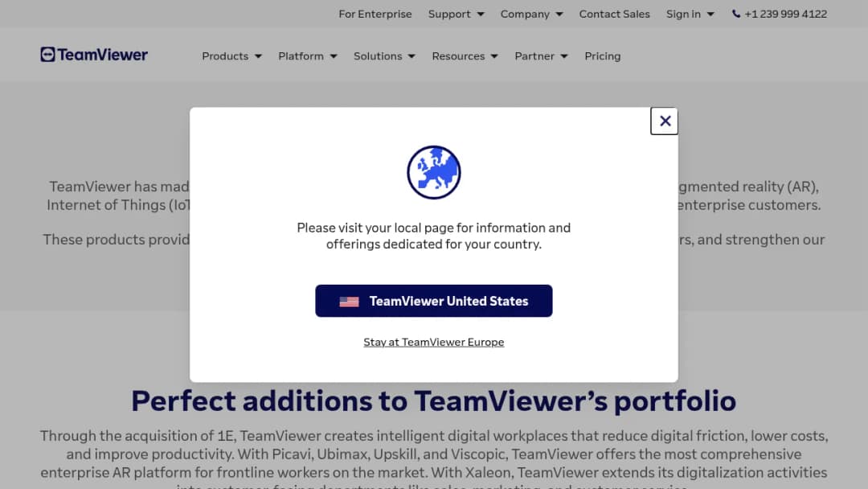Click Contact Sales in top bar
868x489 pixels.
click(614, 14)
